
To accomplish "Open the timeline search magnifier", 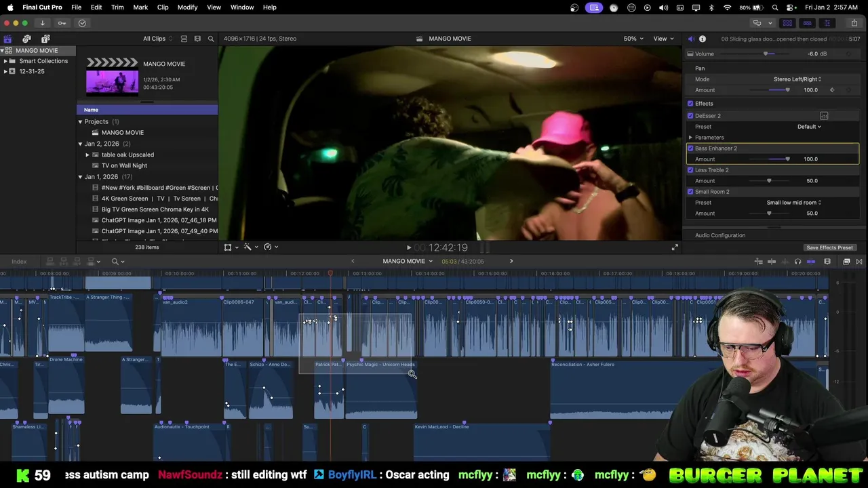I will click(x=117, y=262).
